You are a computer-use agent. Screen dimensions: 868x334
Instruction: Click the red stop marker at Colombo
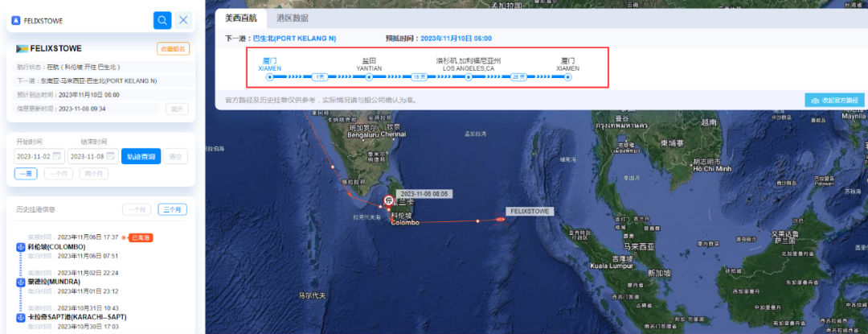389,200
